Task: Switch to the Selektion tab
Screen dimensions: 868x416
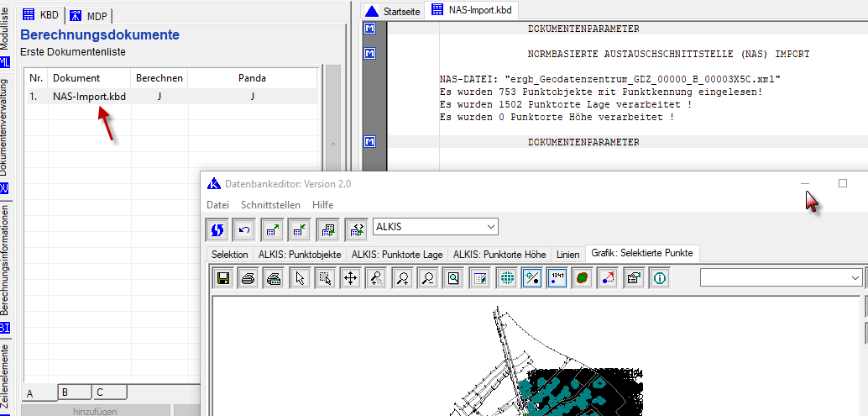Action: point(230,255)
